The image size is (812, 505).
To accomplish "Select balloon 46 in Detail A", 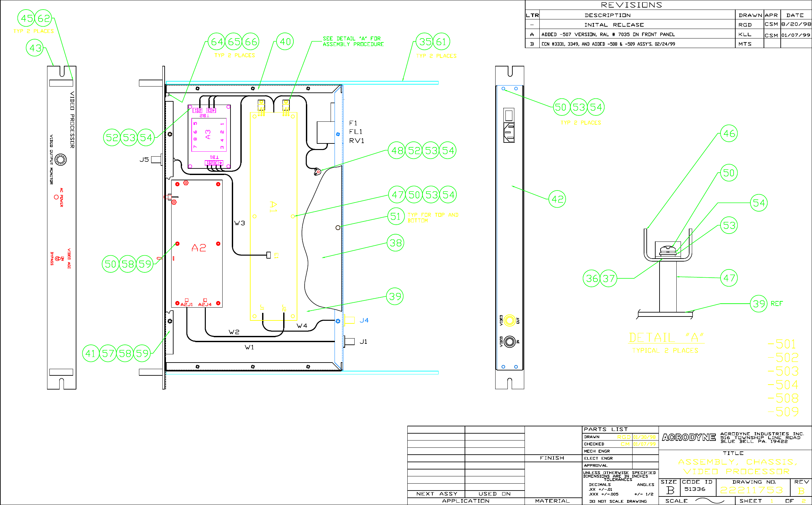I will point(729,134).
